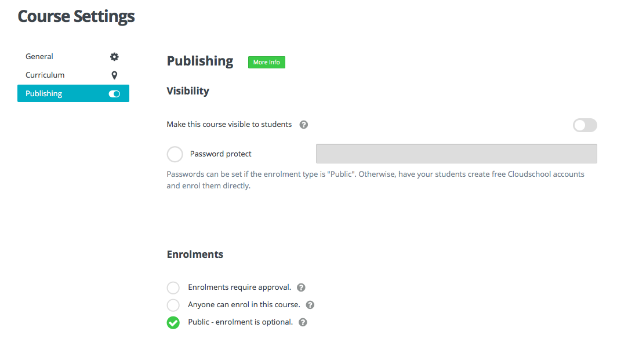Open help for course visibility setting
This screenshot has height=364, width=628.
coord(303,125)
